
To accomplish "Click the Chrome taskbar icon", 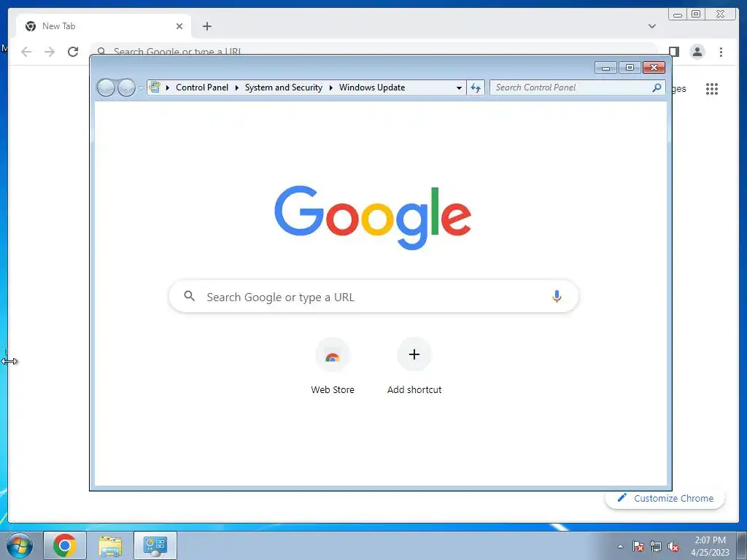I will point(65,545).
